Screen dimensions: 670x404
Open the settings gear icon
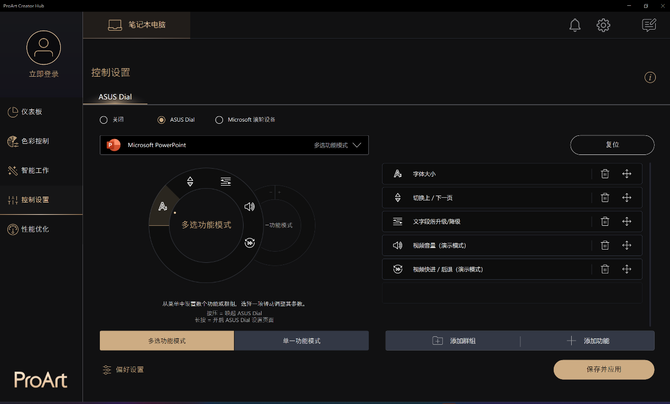[x=603, y=25]
